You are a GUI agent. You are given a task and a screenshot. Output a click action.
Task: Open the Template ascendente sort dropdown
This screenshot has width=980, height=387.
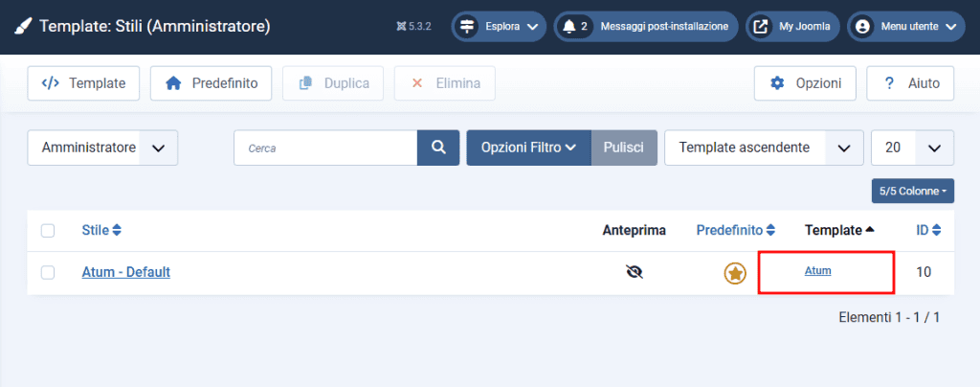763,148
